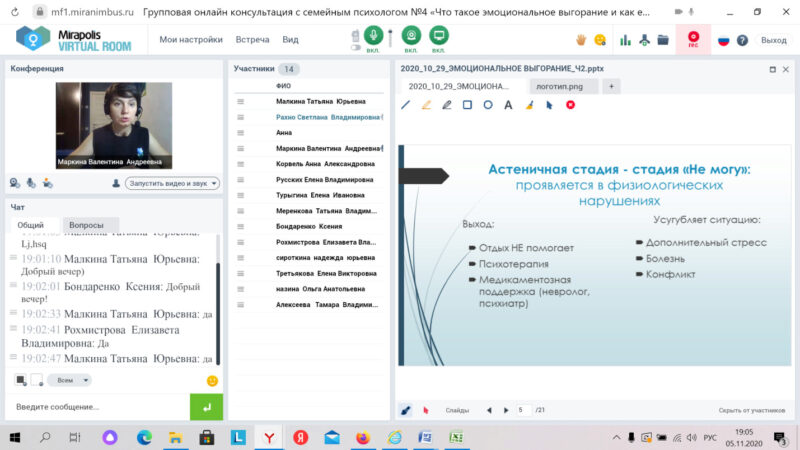Click the Введите сообщение input field
Screen dimensions: 800x450
(x=99, y=407)
